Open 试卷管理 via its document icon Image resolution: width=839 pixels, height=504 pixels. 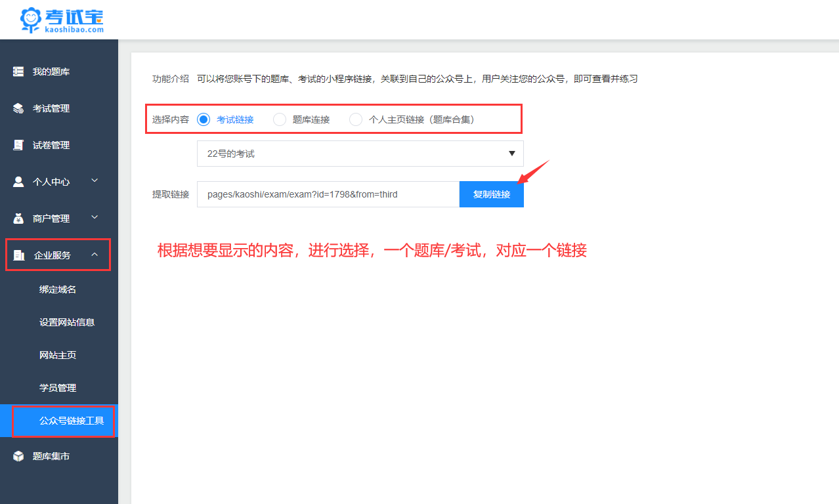tap(18, 144)
